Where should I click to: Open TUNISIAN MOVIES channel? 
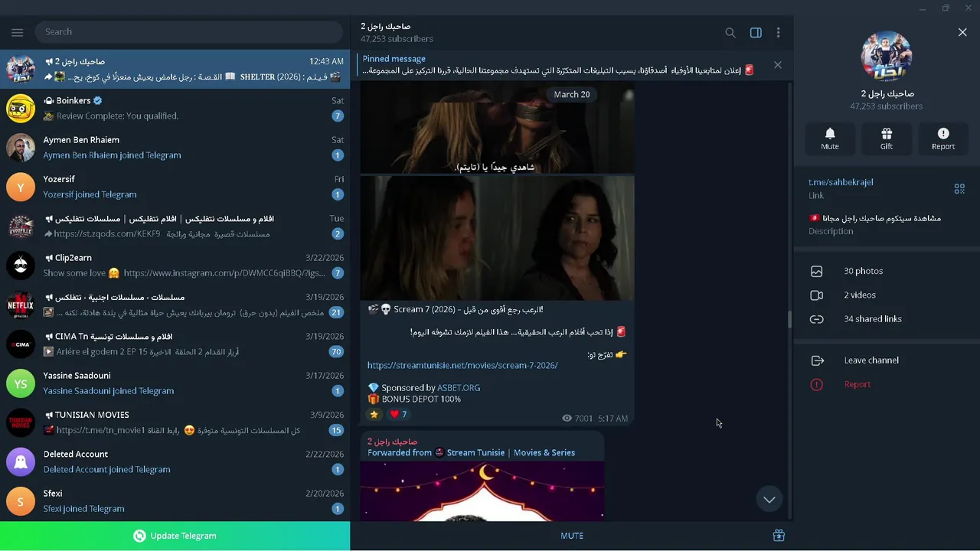click(x=175, y=422)
